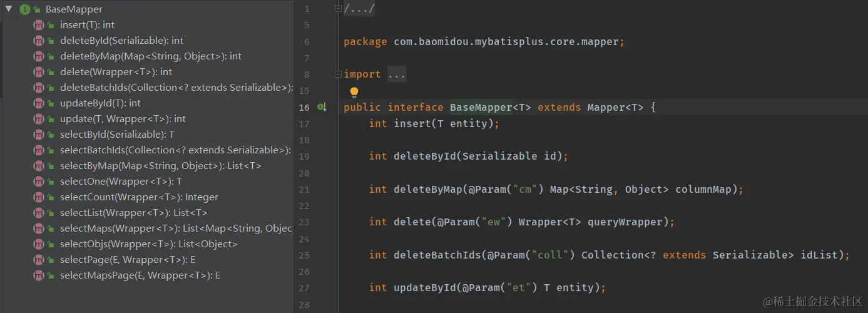
Task: Click the implementations gutter icon on line 16
Action: pos(322,108)
